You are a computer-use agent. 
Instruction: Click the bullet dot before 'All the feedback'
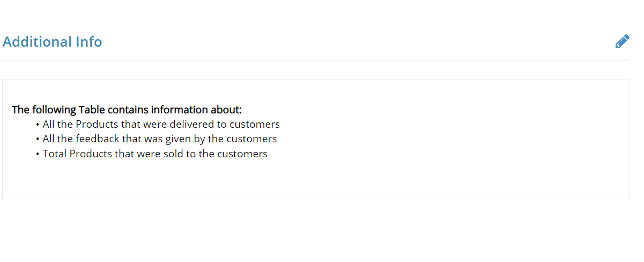(38, 139)
